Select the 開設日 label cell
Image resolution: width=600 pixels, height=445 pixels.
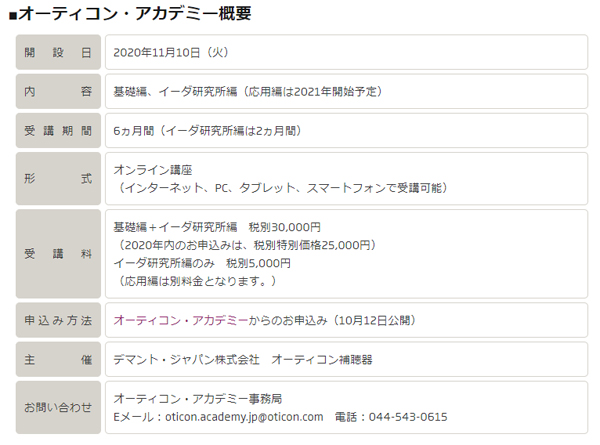[x=58, y=52]
